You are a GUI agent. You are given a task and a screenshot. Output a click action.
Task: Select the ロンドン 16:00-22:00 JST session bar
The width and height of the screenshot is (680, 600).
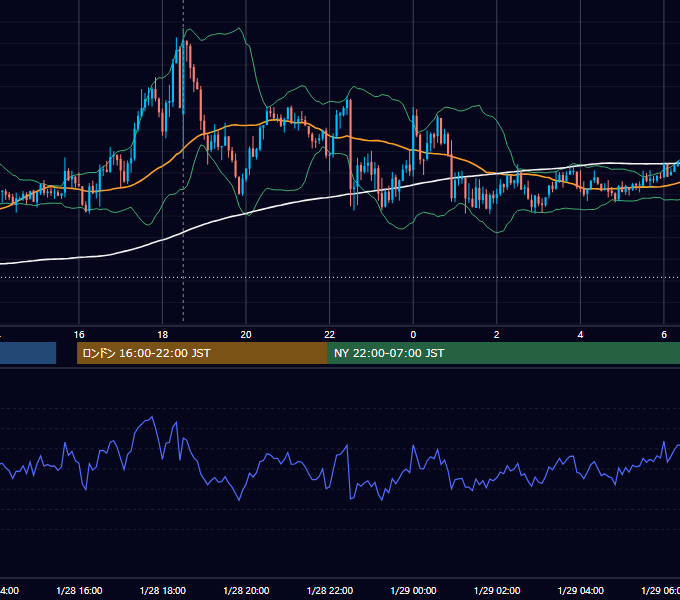(202, 353)
